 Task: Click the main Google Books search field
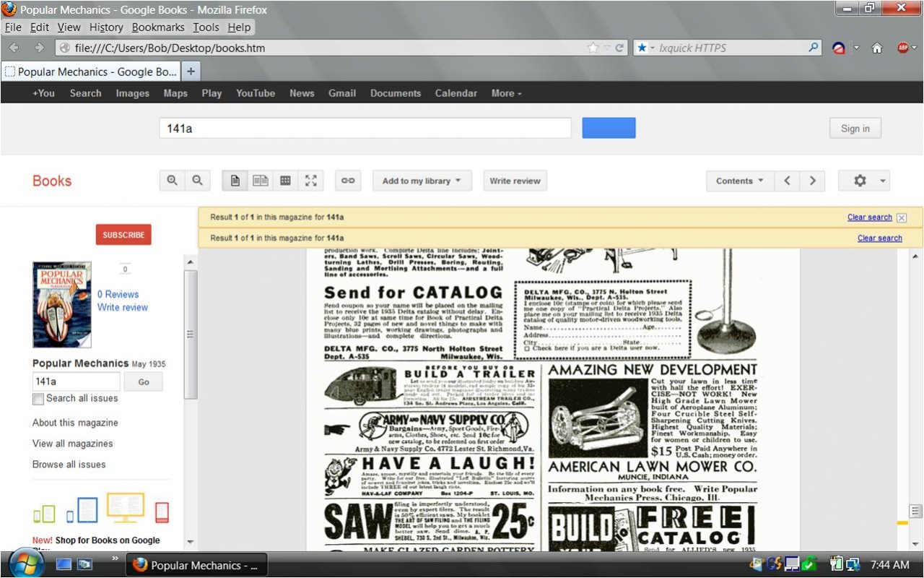point(365,129)
